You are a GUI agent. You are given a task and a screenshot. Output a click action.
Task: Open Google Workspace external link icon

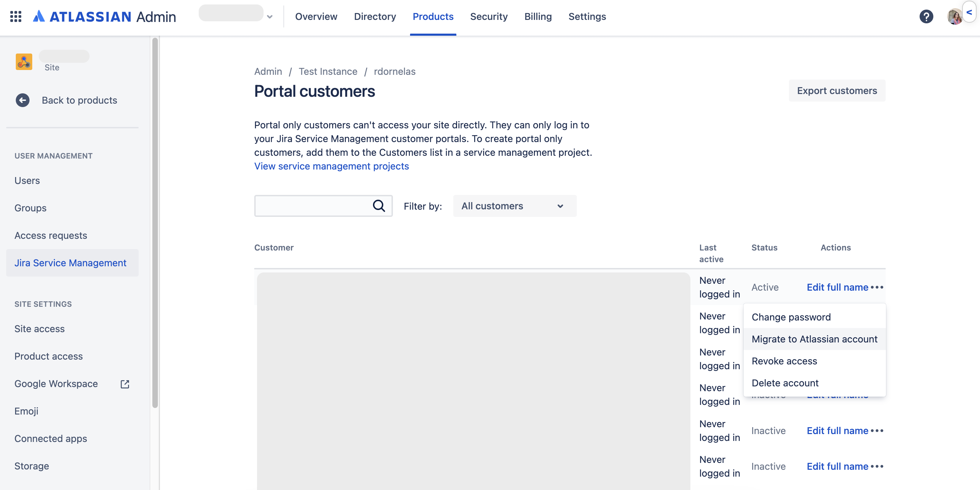pos(125,384)
